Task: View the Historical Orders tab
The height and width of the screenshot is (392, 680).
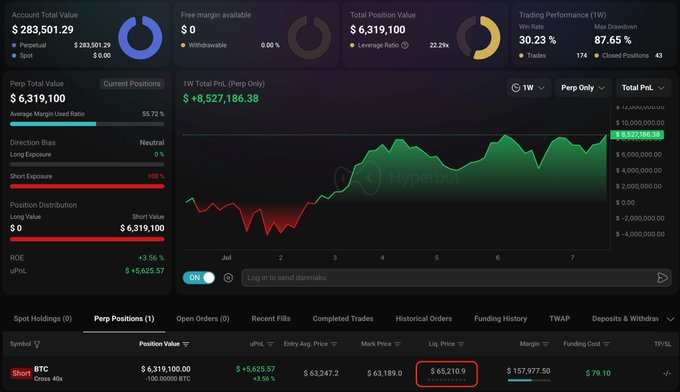Action: pos(424,319)
